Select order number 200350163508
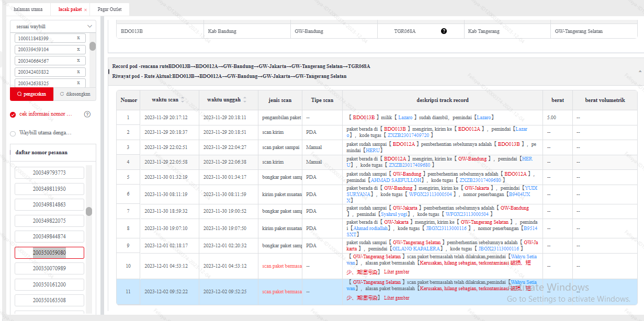 [49, 300]
